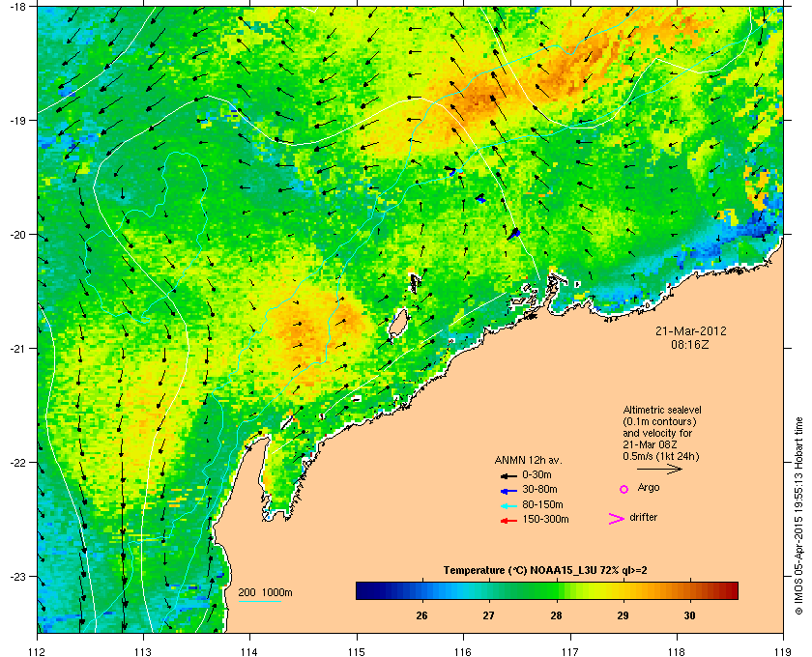The height and width of the screenshot is (657, 812).
Task: Click the longitude axis label 115
Action: coord(357,652)
